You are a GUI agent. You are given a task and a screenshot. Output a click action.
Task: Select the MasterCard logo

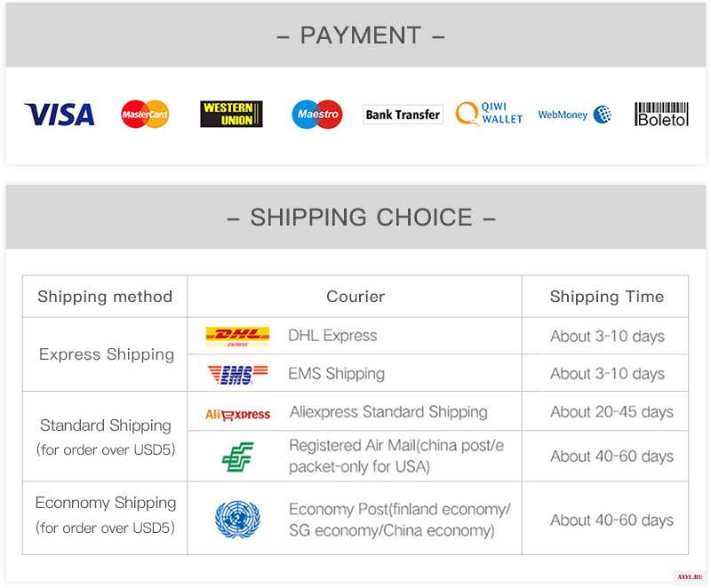pyautogui.click(x=145, y=115)
